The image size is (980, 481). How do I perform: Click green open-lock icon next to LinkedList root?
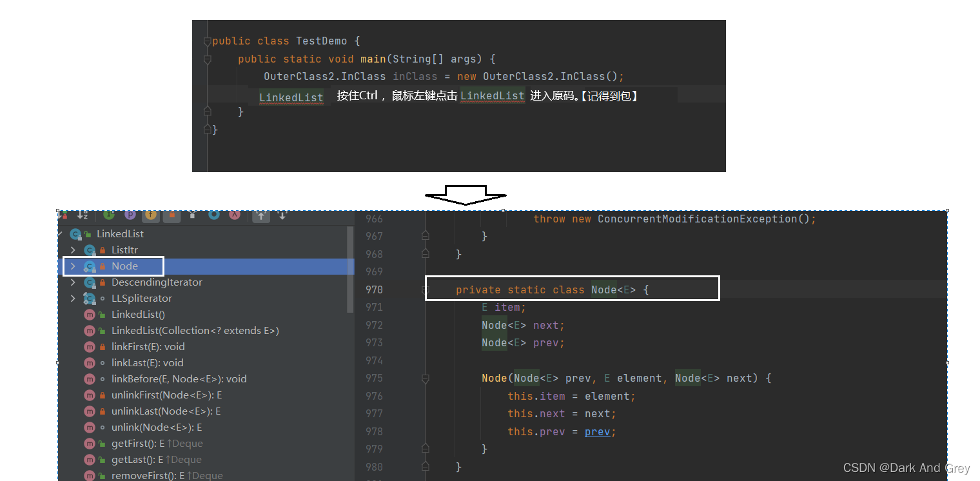coord(88,234)
